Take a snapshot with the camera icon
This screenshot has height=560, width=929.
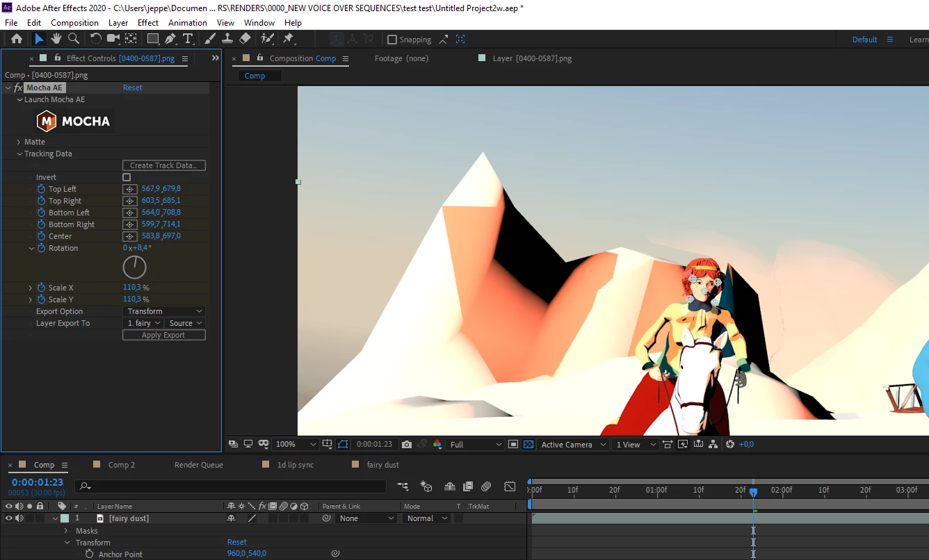click(x=407, y=445)
